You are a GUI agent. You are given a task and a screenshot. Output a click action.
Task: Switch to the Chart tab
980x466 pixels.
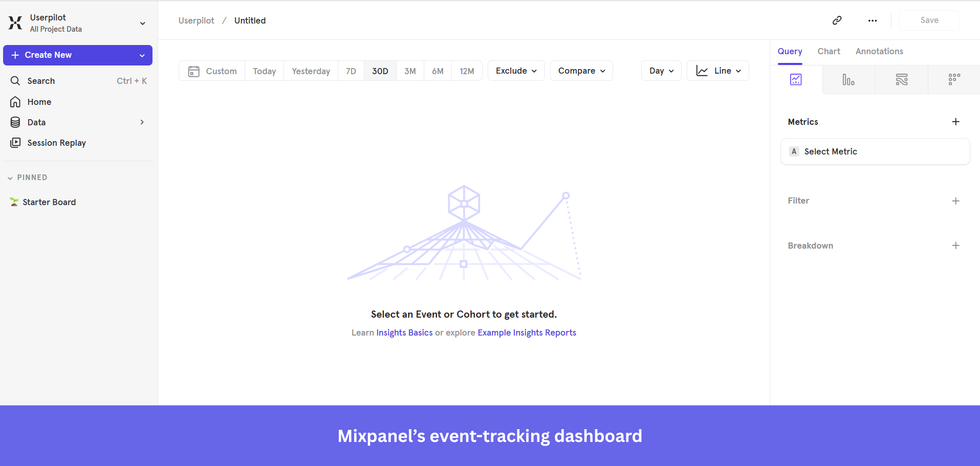[828, 51]
